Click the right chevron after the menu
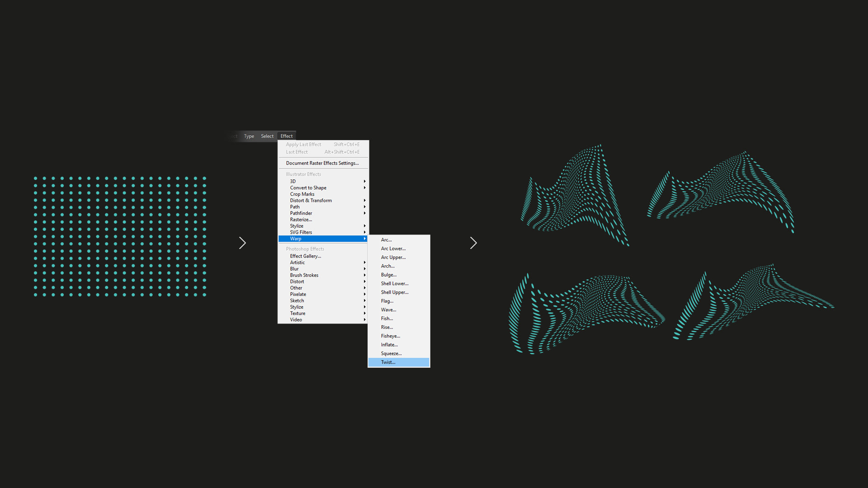868x488 pixels. tap(473, 243)
